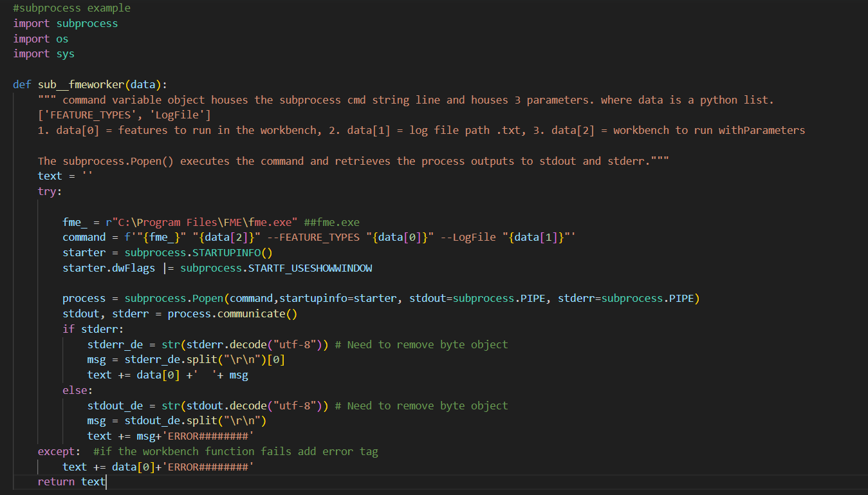Place cursor on 'import subprocess' line

(x=66, y=23)
